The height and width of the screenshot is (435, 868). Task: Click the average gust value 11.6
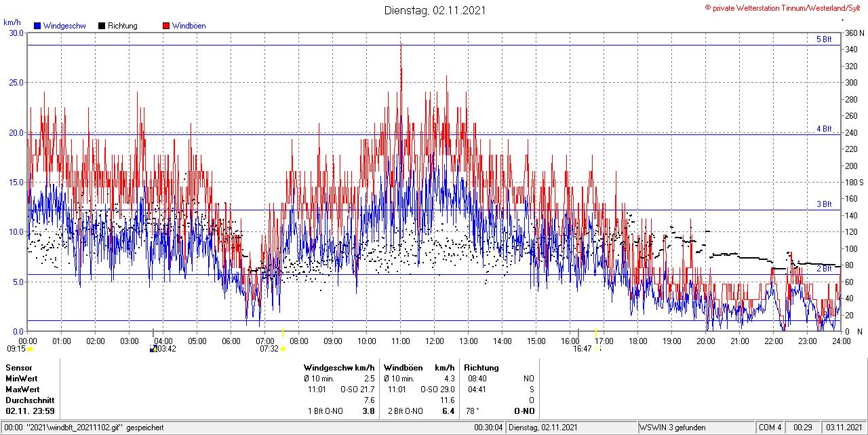pyautogui.click(x=447, y=400)
